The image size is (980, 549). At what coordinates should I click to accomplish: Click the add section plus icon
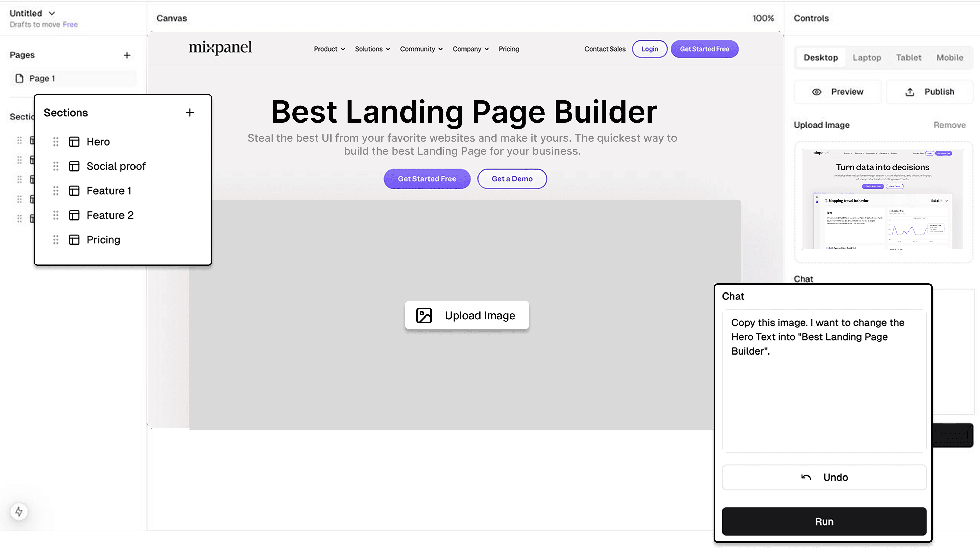pyautogui.click(x=189, y=112)
